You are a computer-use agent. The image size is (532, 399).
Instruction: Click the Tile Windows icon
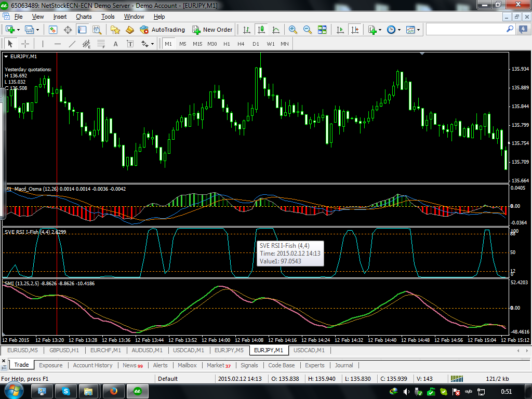click(x=322, y=30)
